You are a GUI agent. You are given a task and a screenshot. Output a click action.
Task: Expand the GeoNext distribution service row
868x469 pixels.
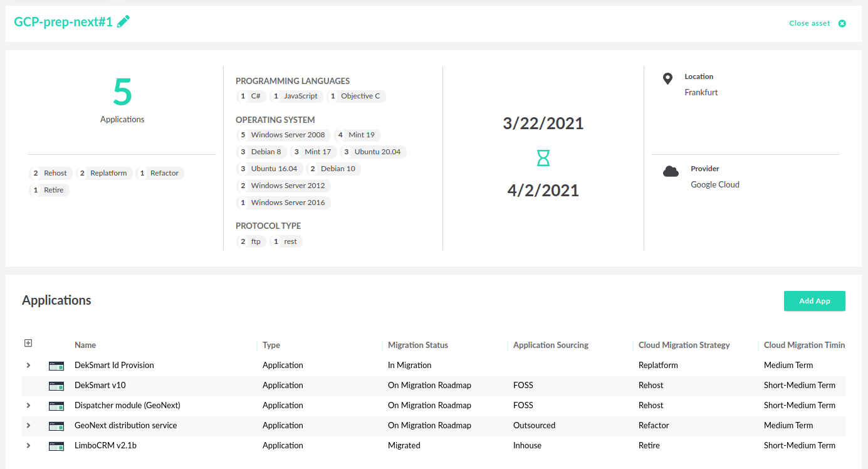pos(28,425)
